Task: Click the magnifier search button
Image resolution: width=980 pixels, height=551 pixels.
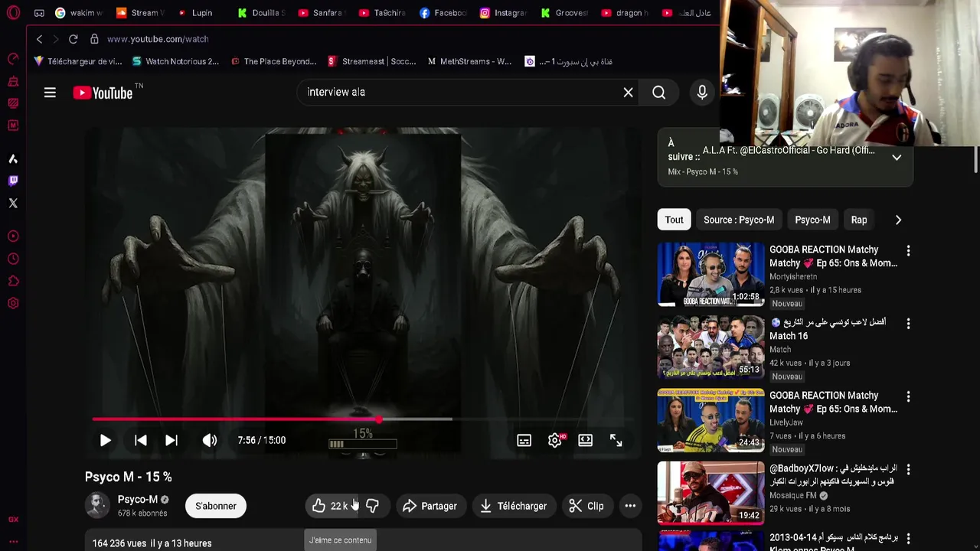Action: point(658,93)
